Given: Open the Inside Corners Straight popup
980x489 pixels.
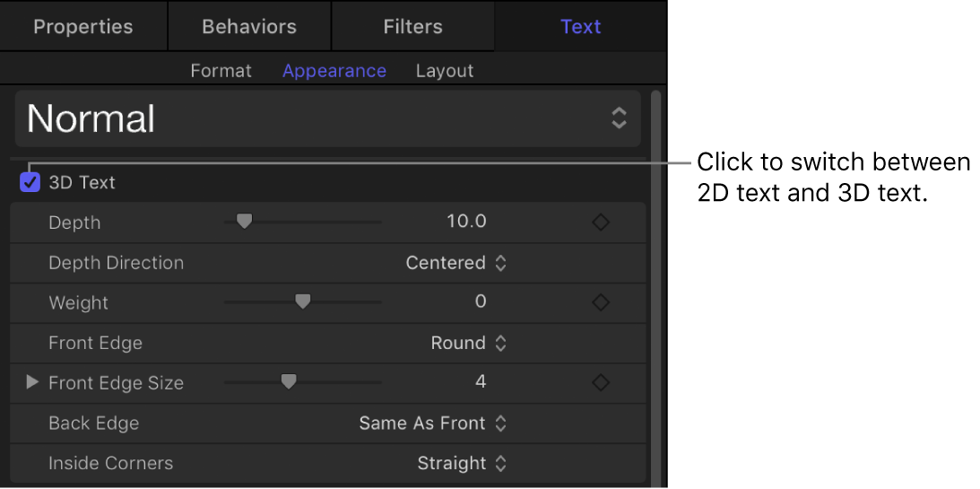Looking at the screenshot, I should click(x=462, y=464).
